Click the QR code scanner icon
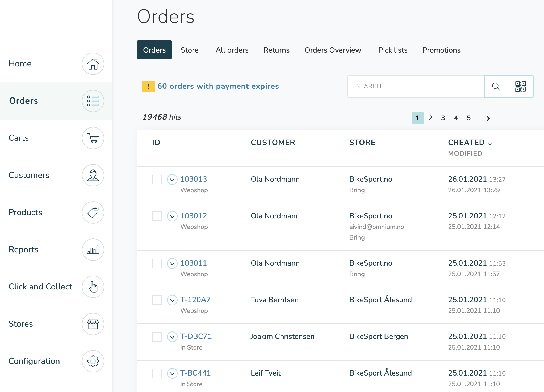The image size is (544, 392). click(x=521, y=86)
